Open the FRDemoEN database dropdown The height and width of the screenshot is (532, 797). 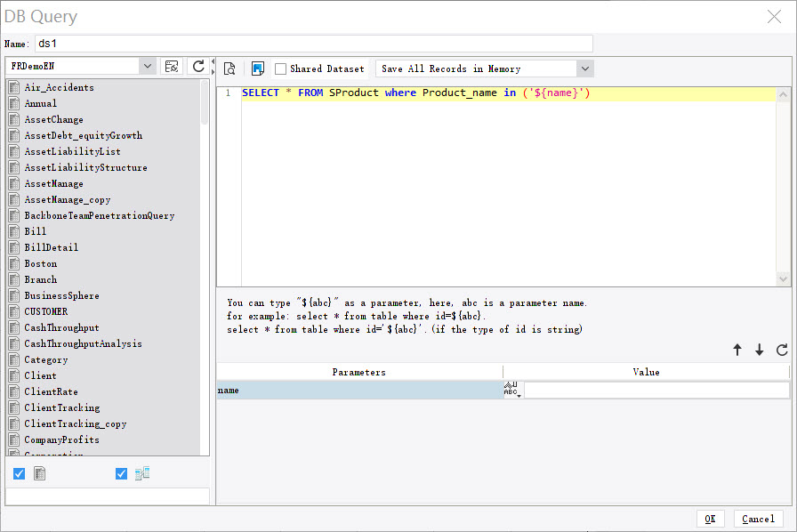[x=149, y=65]
